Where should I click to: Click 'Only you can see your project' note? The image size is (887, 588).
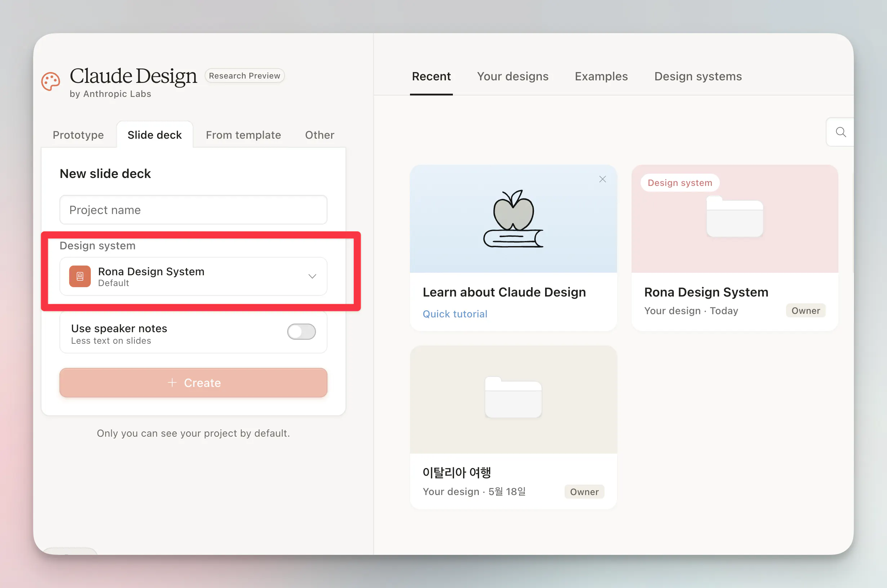coord(193,433)
